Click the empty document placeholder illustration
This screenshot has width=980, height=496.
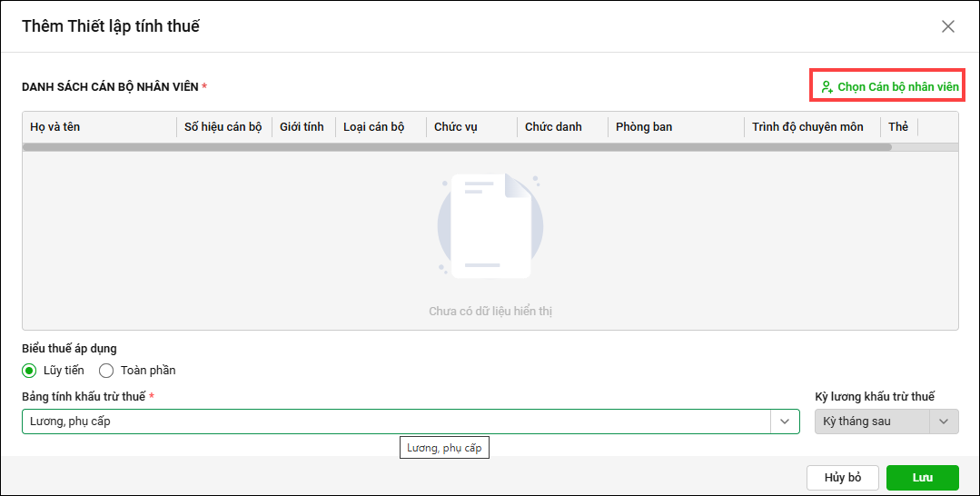pyautogui.click(x=490, y=225)
